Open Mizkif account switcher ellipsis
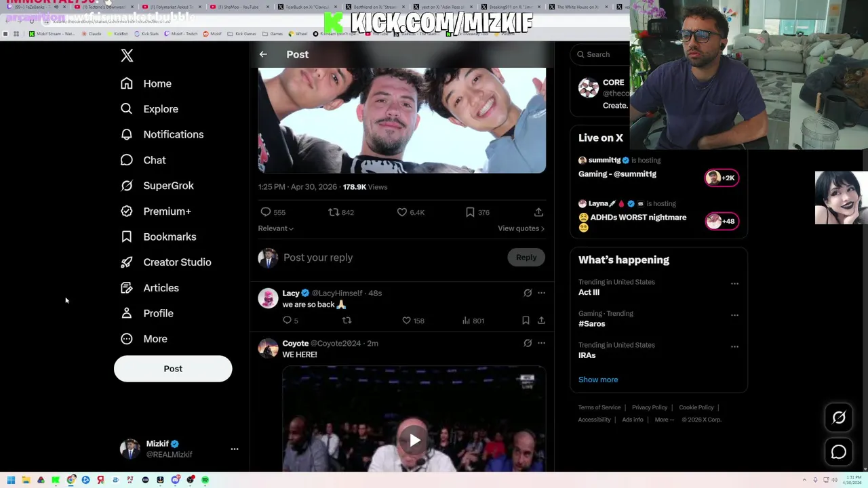 point(235,449)
